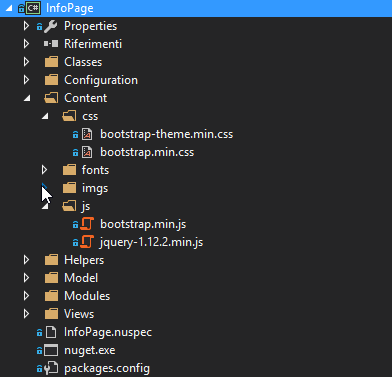Click the source control lock beside Properties
Screen dimensions: 392x377
40,27
